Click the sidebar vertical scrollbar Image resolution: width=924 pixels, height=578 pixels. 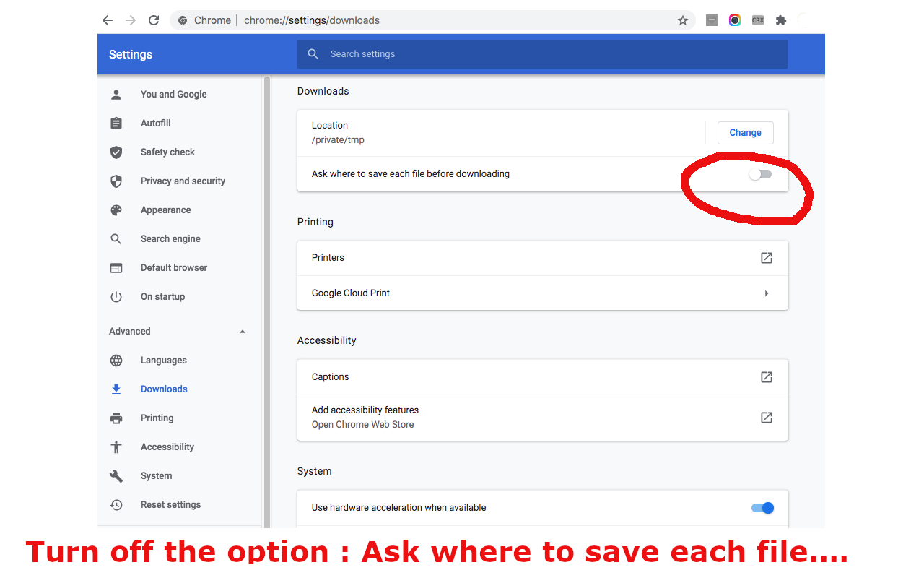pyautogui.click(x=266, y=302)
